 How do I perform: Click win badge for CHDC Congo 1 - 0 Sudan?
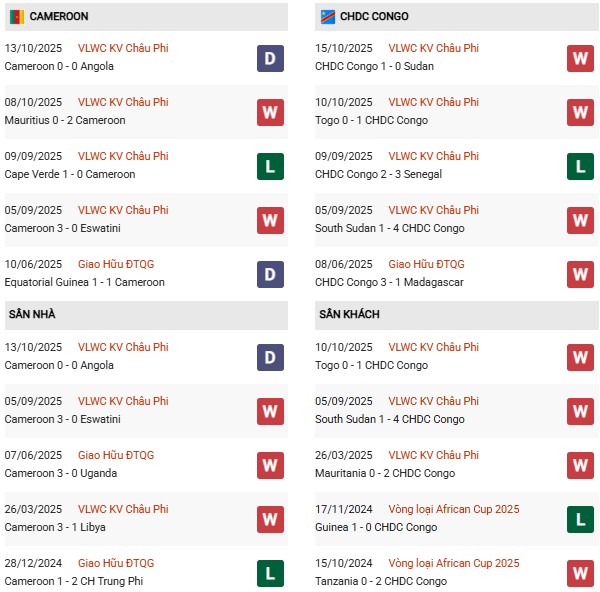pyautogui.click(x=580, y=58)
